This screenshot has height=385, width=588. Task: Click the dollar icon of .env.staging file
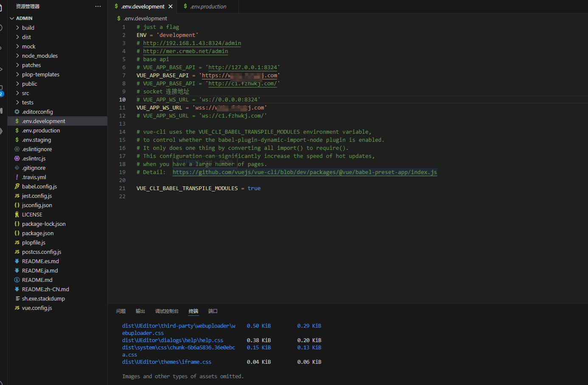point(17,140)
